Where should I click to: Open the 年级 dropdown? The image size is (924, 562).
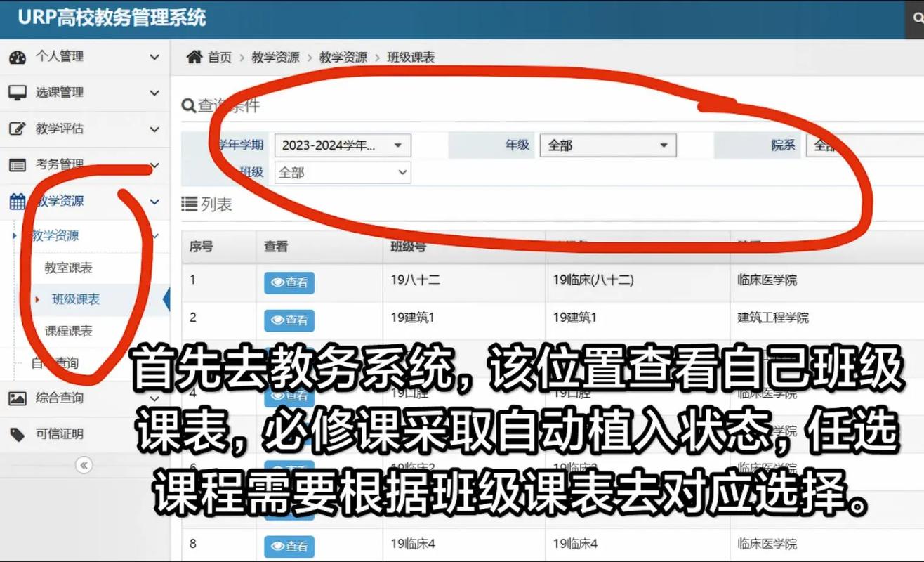(608, 145)
